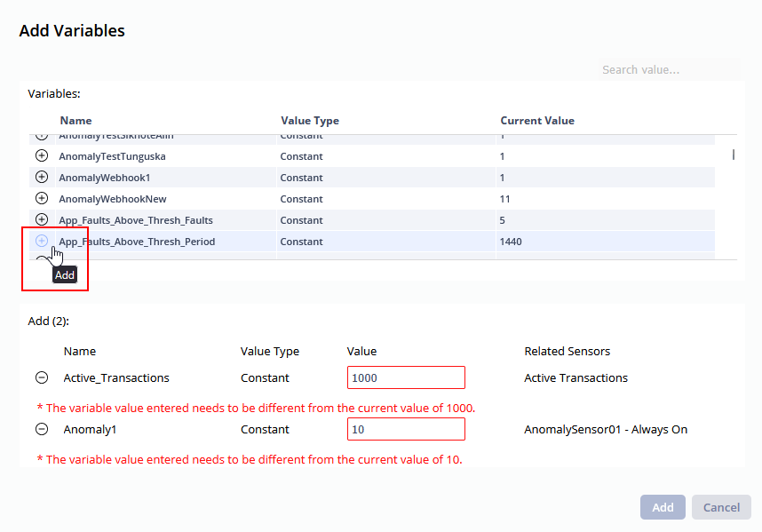Click the Search value field

pyautogui.click(x=668, y=69)
